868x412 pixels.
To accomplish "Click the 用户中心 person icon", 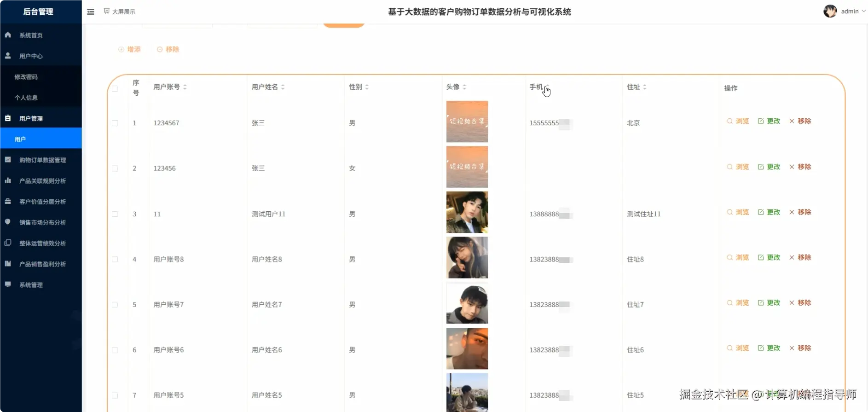I will 8,55.
